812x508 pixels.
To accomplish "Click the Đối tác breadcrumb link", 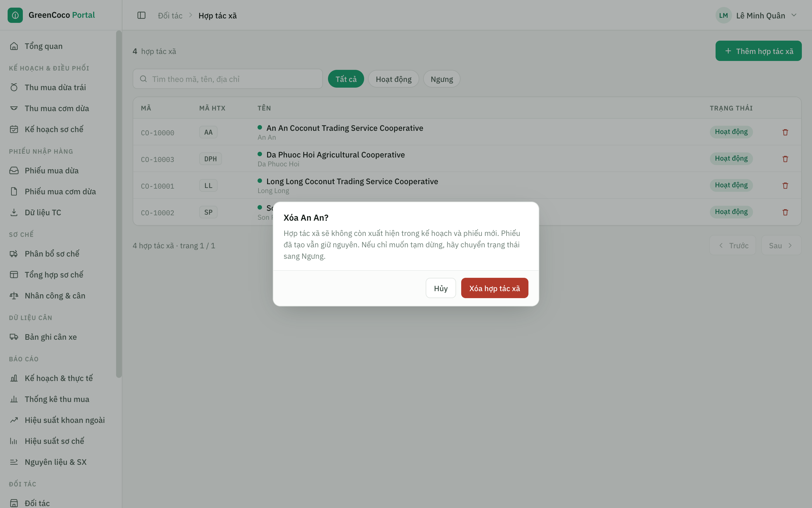I will click(170, 16).
